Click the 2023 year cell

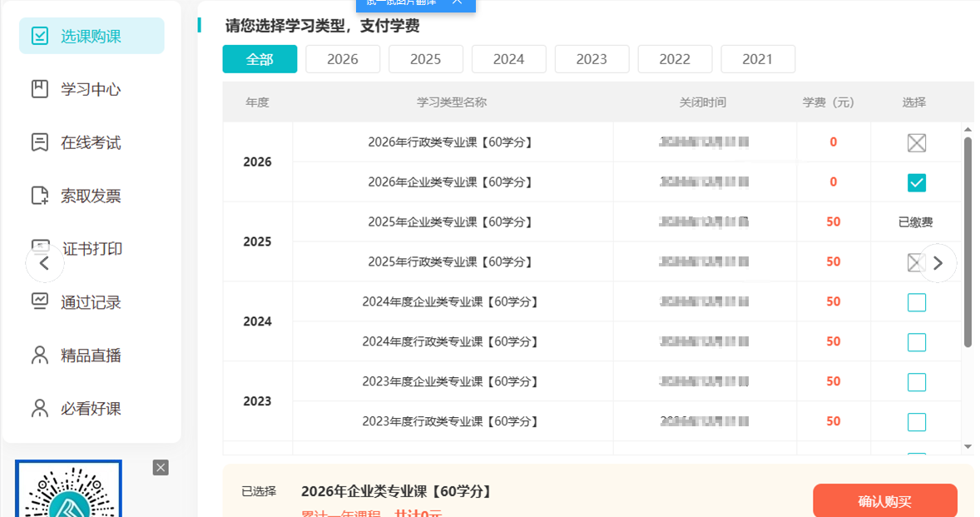pos(258,401)
